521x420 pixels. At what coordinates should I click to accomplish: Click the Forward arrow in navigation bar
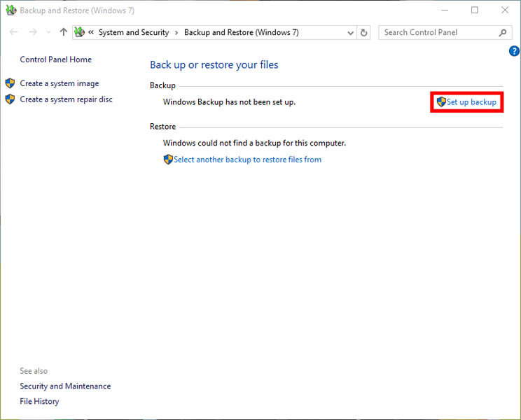click(32, 32)
